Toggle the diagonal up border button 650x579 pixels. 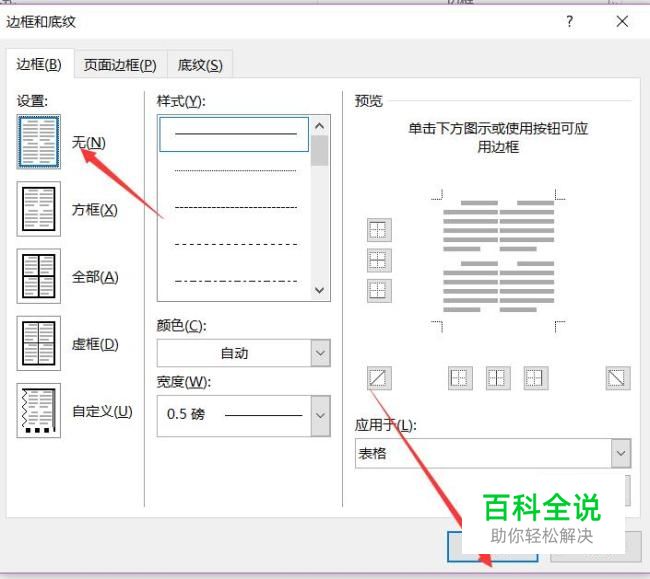coord(379,378)
